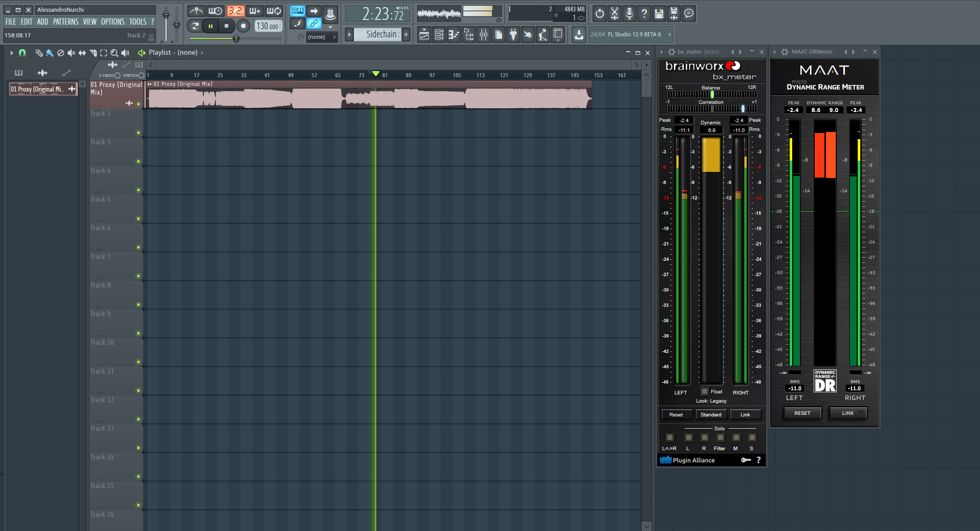Enable Solo M checkbox in bx_meter
Image resolution: width=980 pixels, height=531 pixels.
[x=736, y=437]
